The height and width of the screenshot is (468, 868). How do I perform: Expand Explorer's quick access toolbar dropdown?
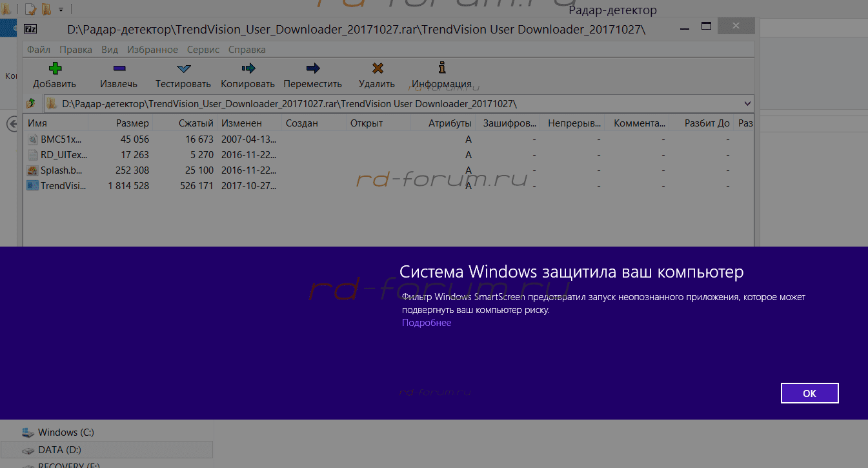coord(61,10)
